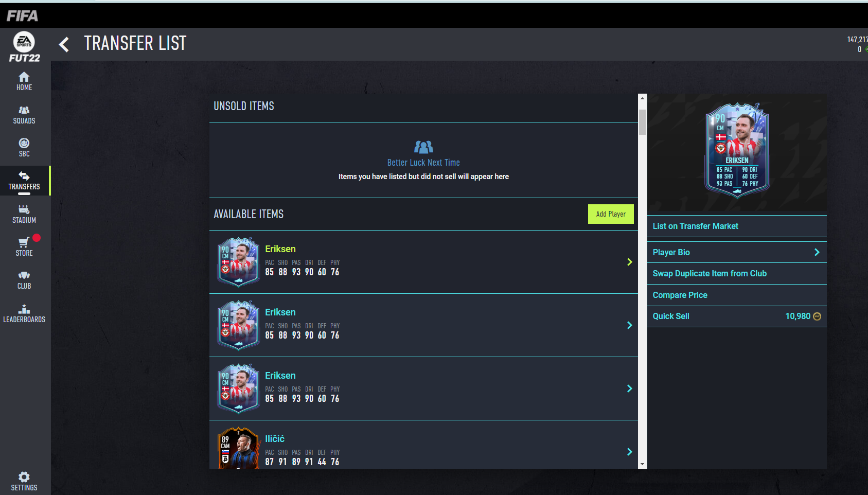Click the Iličić player name
This screenshot has height=495, width=868.
[x=275, y=439]
